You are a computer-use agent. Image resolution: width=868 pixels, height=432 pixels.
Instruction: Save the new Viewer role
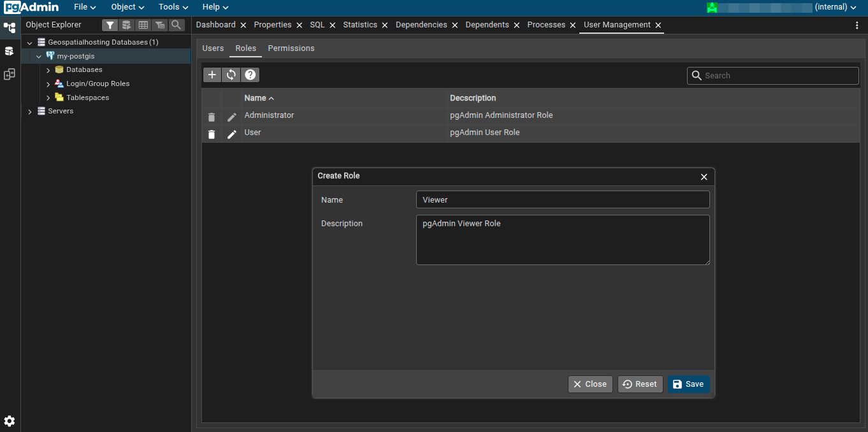coord(688,384)
